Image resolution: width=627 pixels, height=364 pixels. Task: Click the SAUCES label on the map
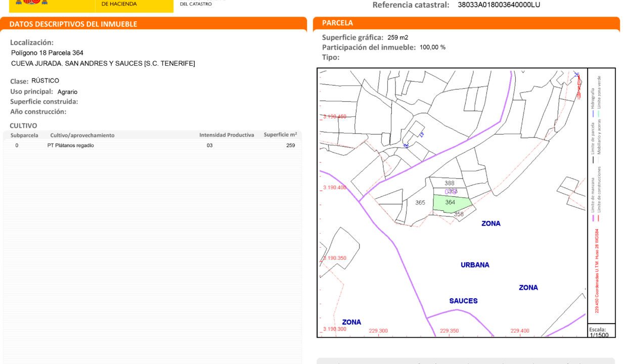click(x=463, y=301)
